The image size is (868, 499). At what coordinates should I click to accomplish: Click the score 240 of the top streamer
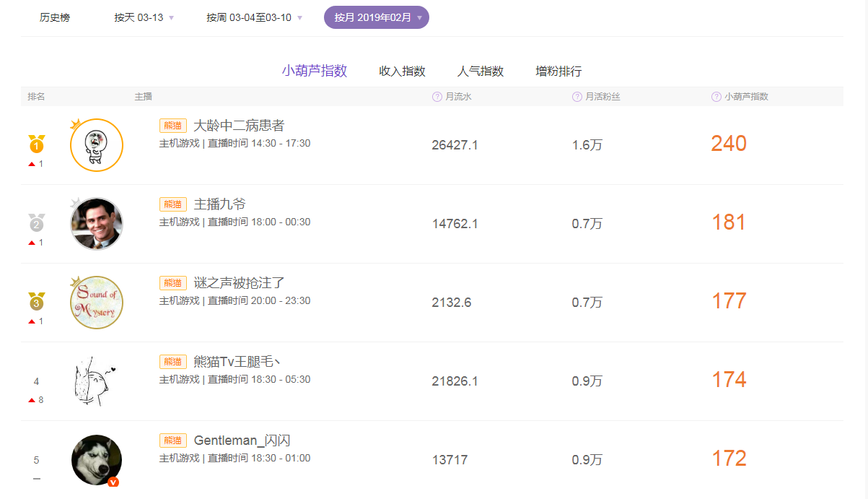pos(728,144)
